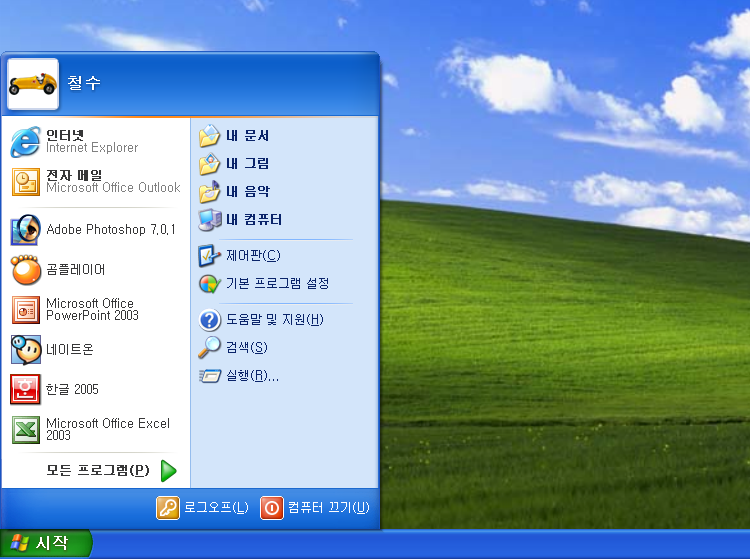Click the 인터넷 Internet Explorer text
Screen dimensions: 750x559
point(92,142)
